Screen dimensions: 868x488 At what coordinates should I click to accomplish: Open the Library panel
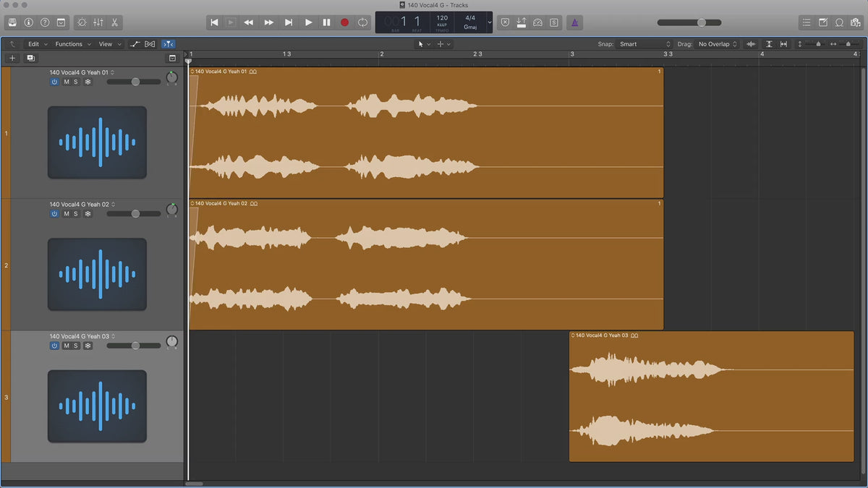tap(12, 22)
